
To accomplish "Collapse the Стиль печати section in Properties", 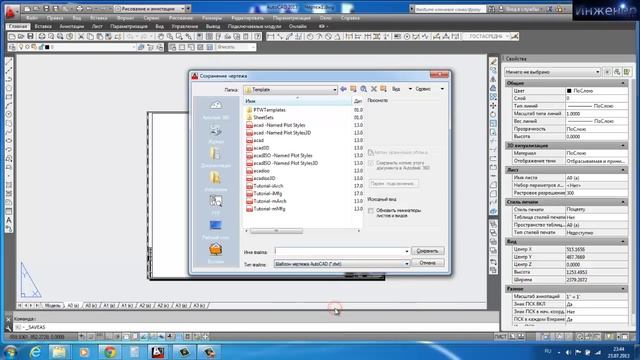I will [x=623, y=202].
